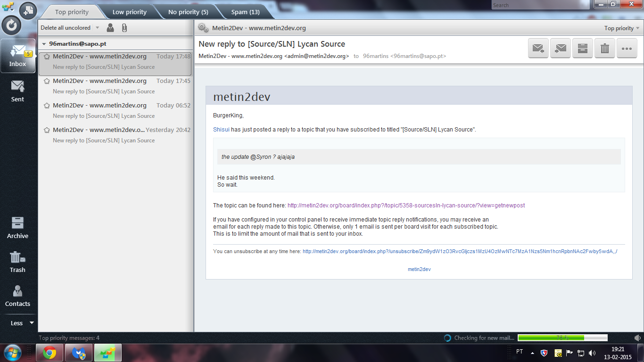
Task: Toggle sound speaker icon in status bar
Action: tap(637, 338)
